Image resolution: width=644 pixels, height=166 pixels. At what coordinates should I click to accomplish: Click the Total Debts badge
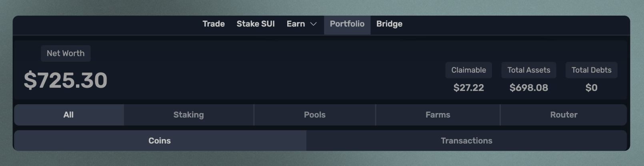point(592,70)
